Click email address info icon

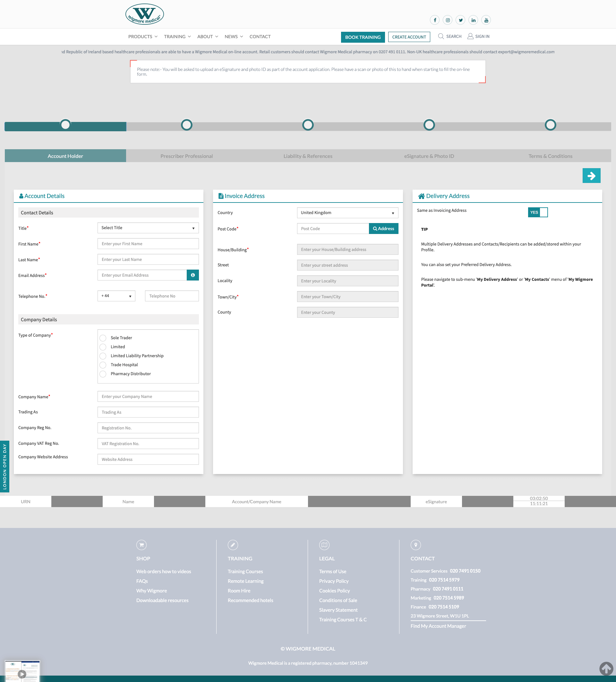point(193,275)
